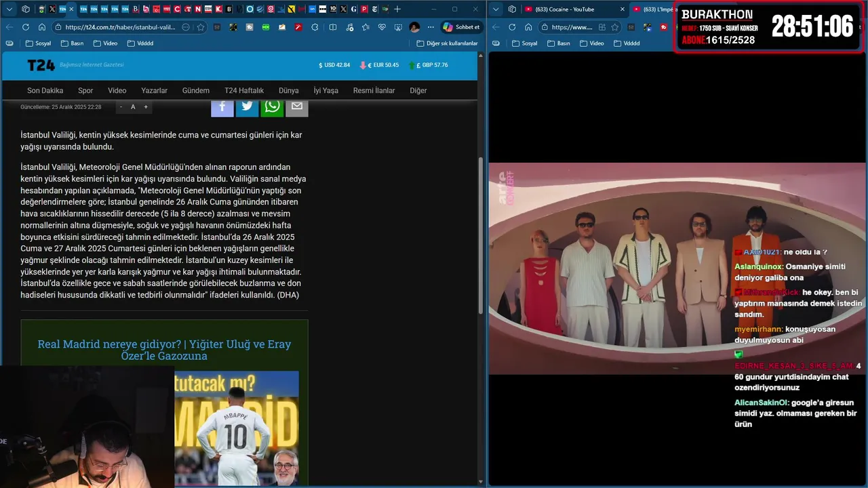Open a new tab with plus icon
Screen dimensions: 868x488
click(397, 9)
